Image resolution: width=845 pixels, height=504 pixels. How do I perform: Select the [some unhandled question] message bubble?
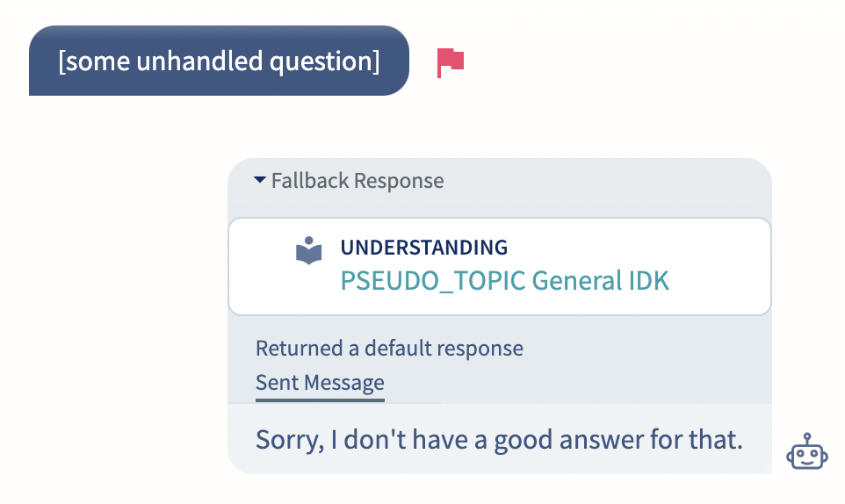coord(219,61)
